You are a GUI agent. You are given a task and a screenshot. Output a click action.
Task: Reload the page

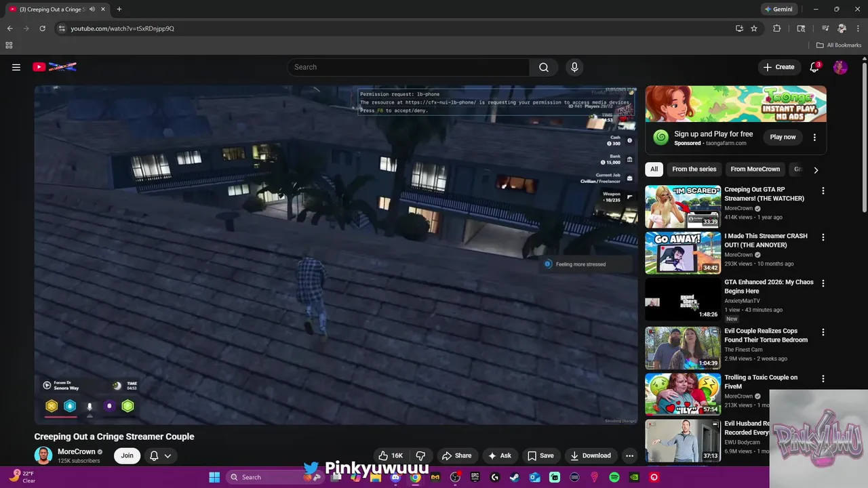tap(42, 28)
